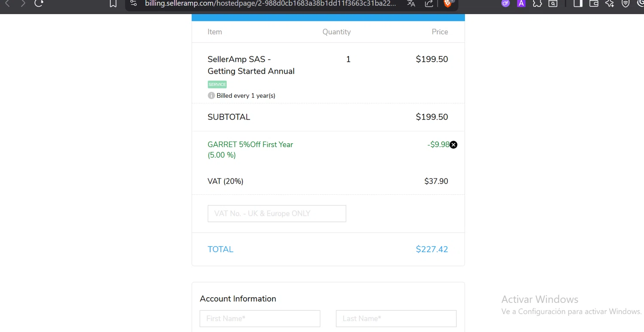Click the $37.90 VAT amount
The width and height of the screenshot is (644, 332).
click(436, 181)
